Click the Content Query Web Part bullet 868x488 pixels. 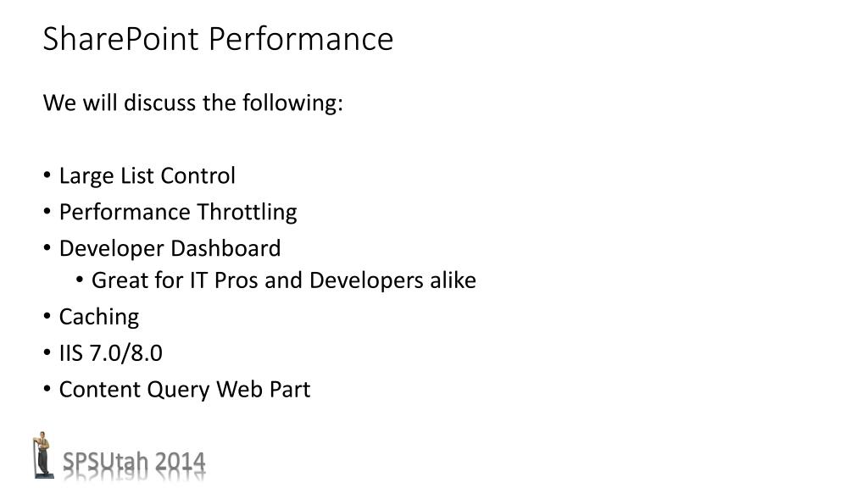(x=184, y=390)
